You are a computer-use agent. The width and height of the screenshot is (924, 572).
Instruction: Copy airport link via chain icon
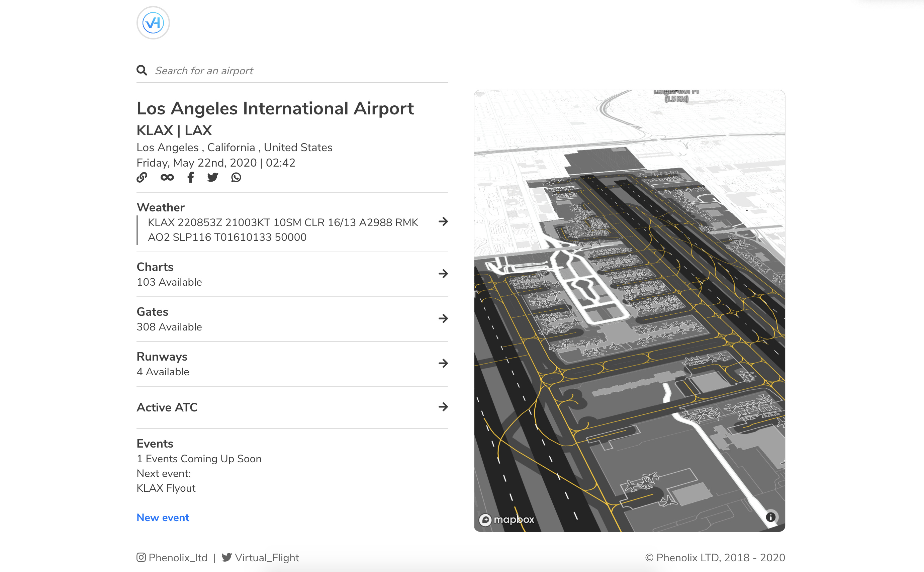coord(142,177)
